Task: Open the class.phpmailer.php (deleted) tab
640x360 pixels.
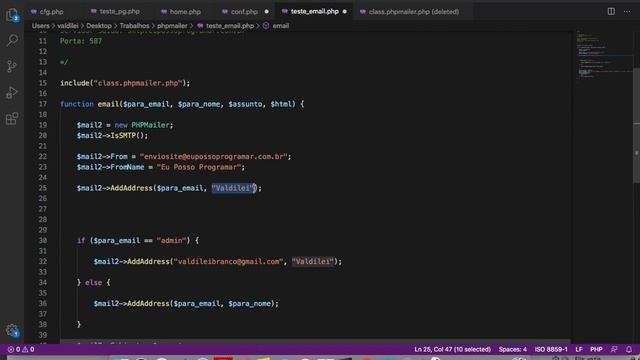Action: click(x=413, y=12)
